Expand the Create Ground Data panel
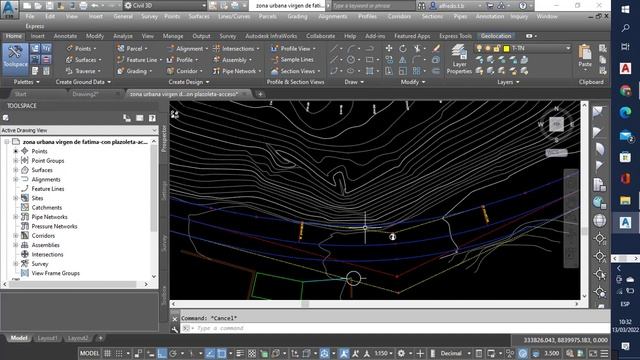Screen dimensions: 640x360 (83, 82)
